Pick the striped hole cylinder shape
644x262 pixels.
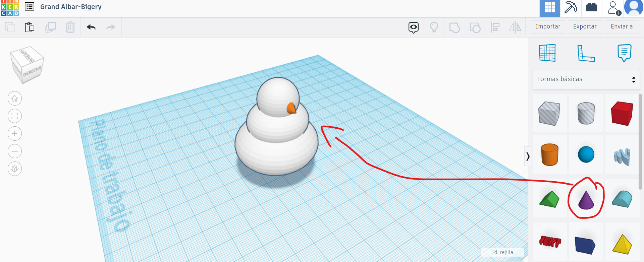click(586, 113)
